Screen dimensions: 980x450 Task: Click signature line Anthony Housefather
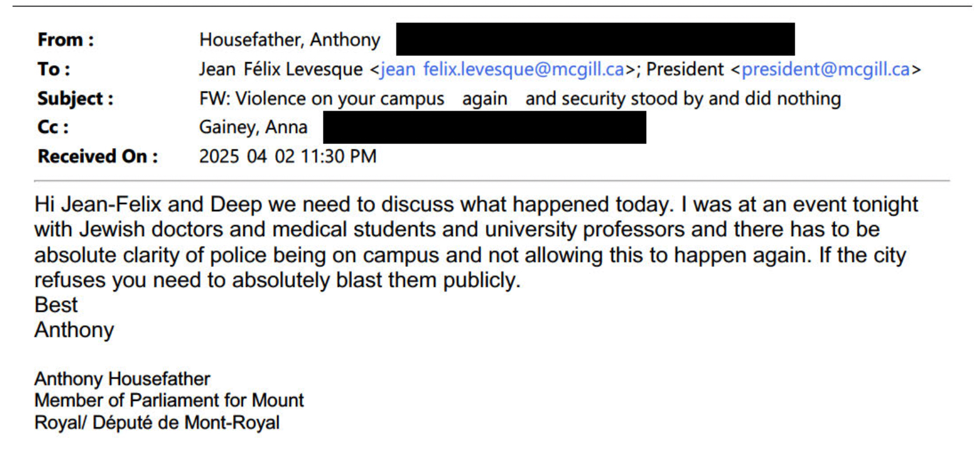(x=122, y=379)
